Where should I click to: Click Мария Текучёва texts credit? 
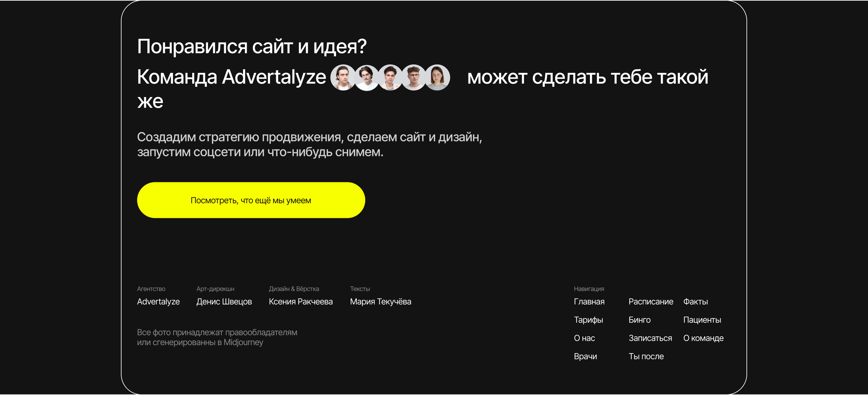pos(380,302)
